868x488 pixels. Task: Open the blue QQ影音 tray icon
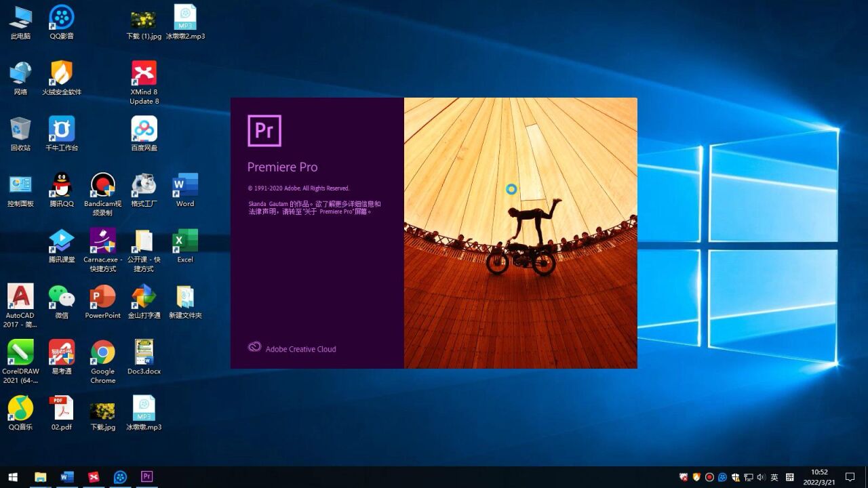click(722, 477)
